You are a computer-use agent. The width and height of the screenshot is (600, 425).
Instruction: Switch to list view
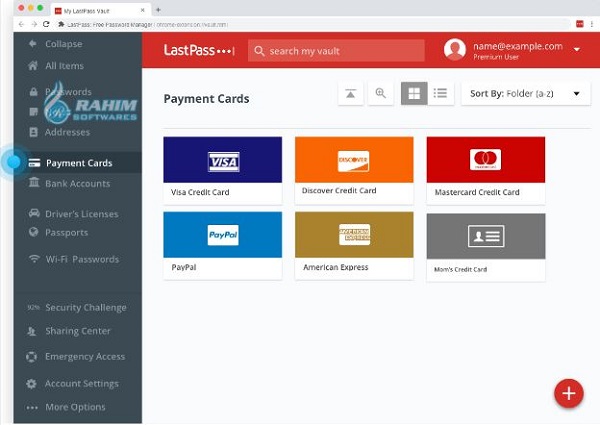[x=440, y=93]
